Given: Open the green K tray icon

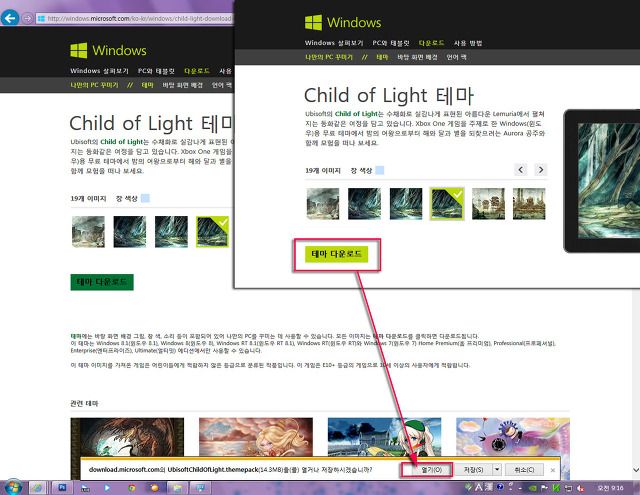Looking at the screenshot, I should [x=556, y=488].
